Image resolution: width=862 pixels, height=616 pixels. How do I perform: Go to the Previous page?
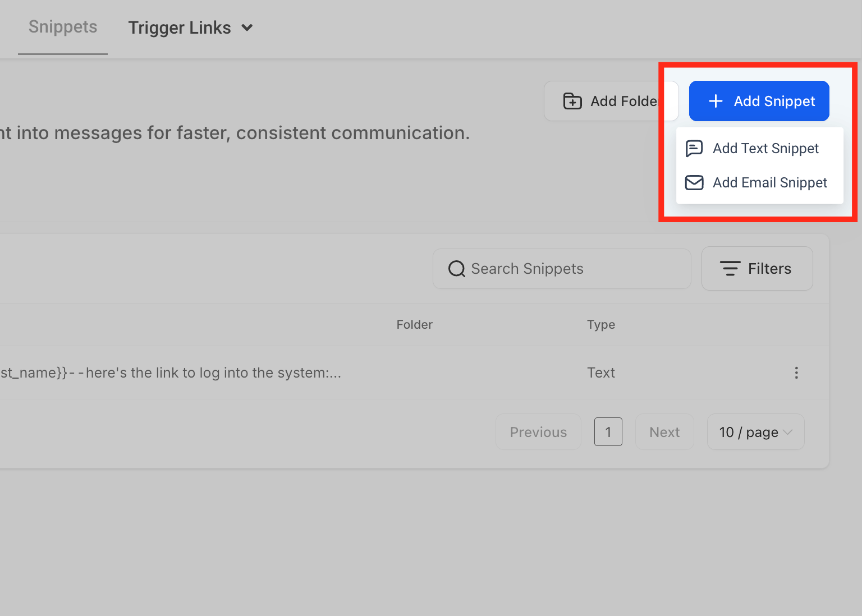(538, 432)
